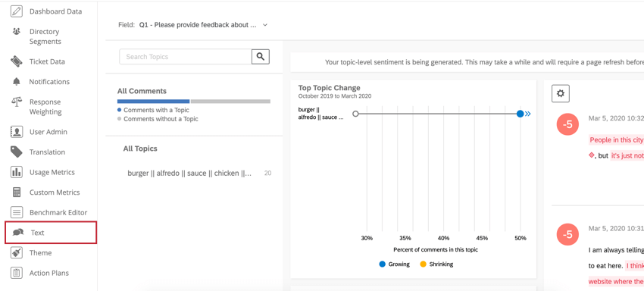Click the Notifications bell icon
644x291 pixels.
point(17,81)
